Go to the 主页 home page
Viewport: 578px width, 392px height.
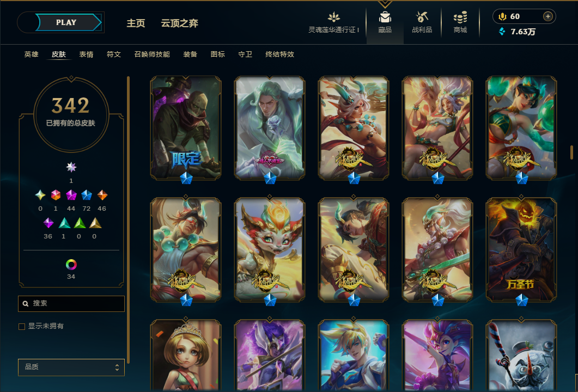pyautogui.click(x=136, y=23)
